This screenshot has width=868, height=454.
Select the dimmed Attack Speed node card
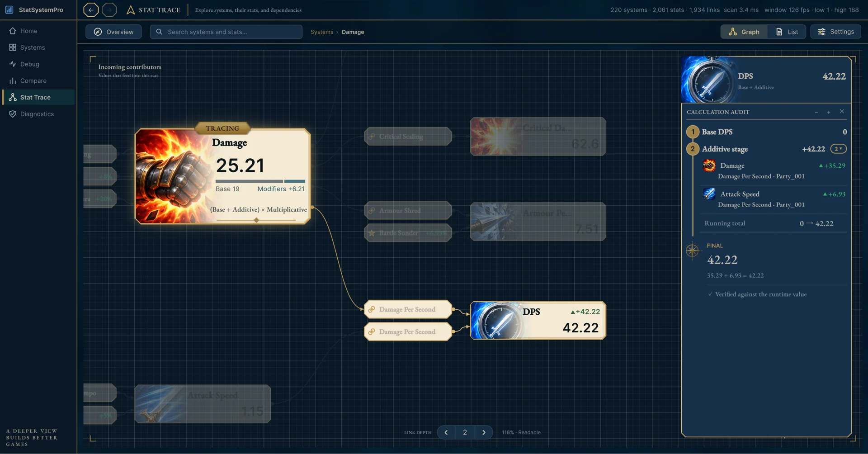tap(203, 404)
